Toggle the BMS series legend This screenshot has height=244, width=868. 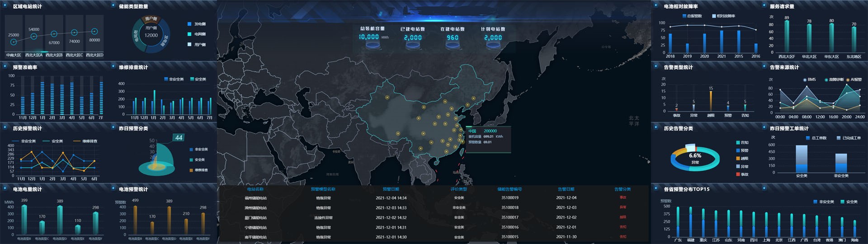[809, 80]
